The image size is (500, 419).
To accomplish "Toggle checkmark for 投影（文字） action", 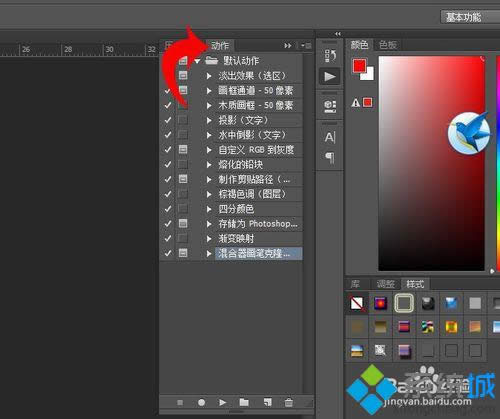I will point(168,120).
